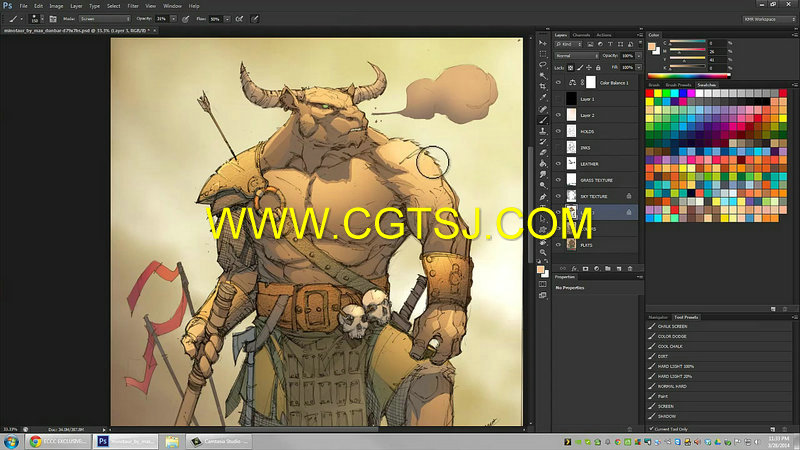Select the Magic Wand tool
The width and height of the screenshot is (800, 450).
click(x=543, y=76)
